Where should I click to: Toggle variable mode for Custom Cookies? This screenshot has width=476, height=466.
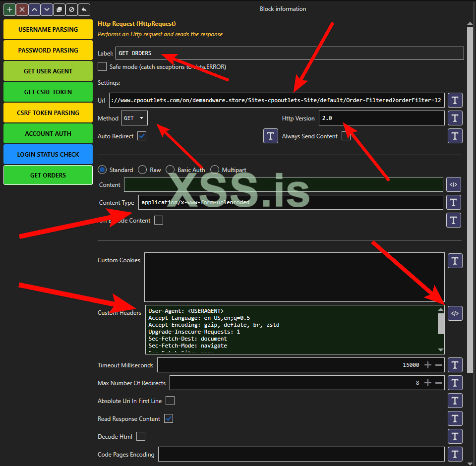pos(455,261)
